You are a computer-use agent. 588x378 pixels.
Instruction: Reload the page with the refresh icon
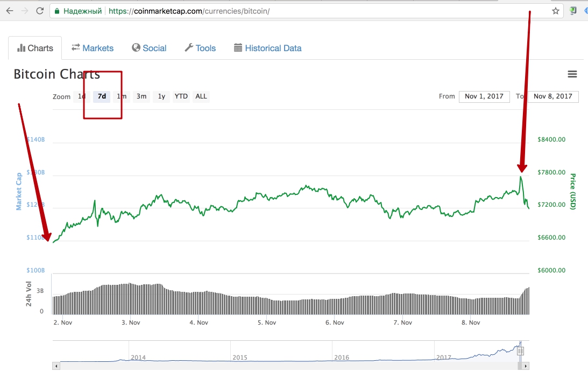coord(40,11)
